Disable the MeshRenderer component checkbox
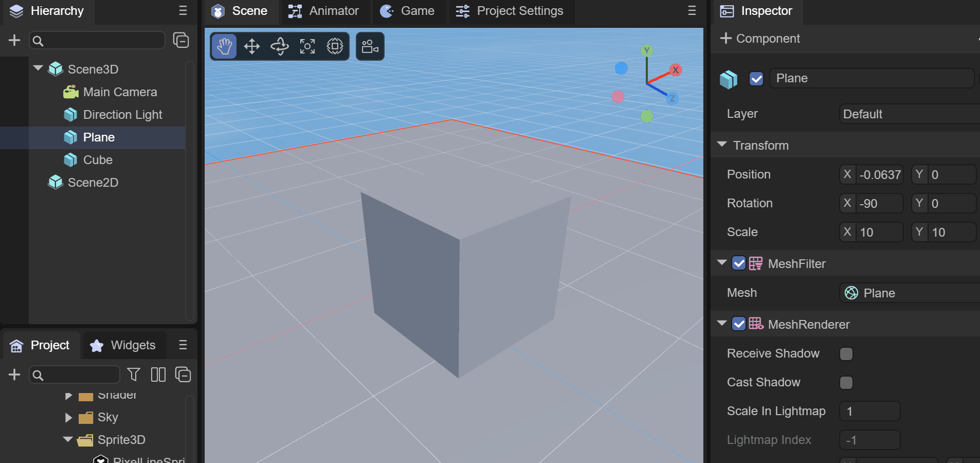The image size is (980, 463). click(739, 324)
